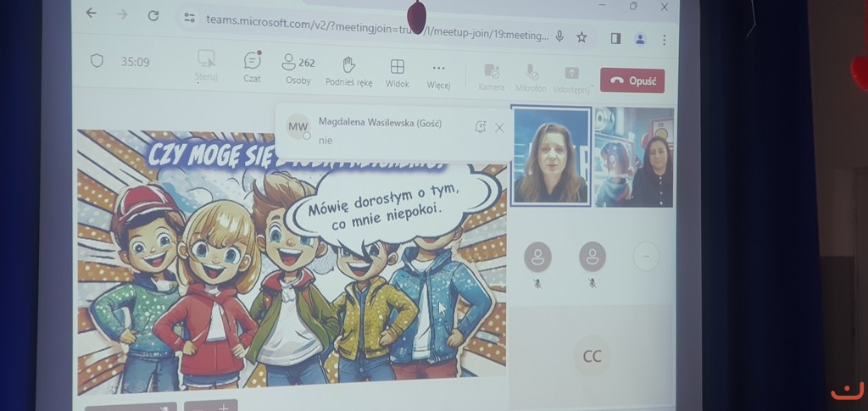The image size is (868, 411).
Task: Open Chrome three-dot menu
Action: click(x=665, y=40)
